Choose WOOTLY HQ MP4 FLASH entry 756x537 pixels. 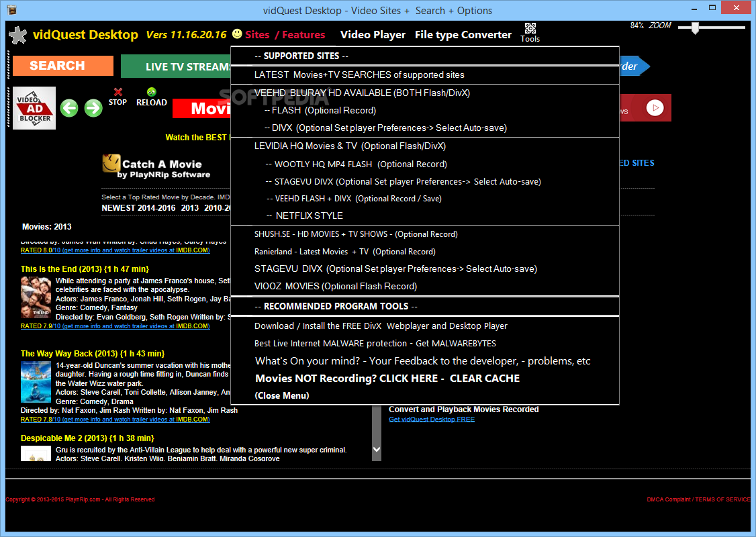[x=425, y=164]
